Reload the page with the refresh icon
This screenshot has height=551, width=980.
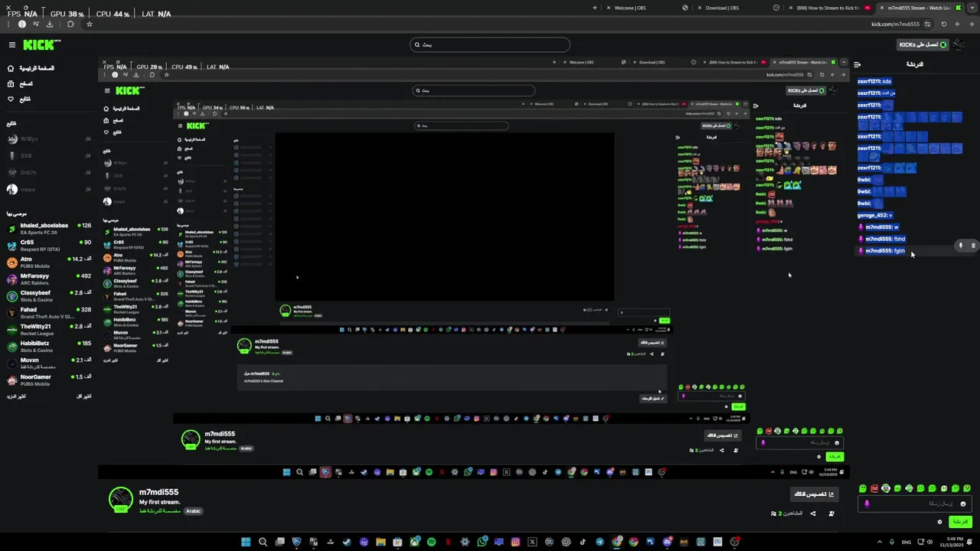click(944, 24)
